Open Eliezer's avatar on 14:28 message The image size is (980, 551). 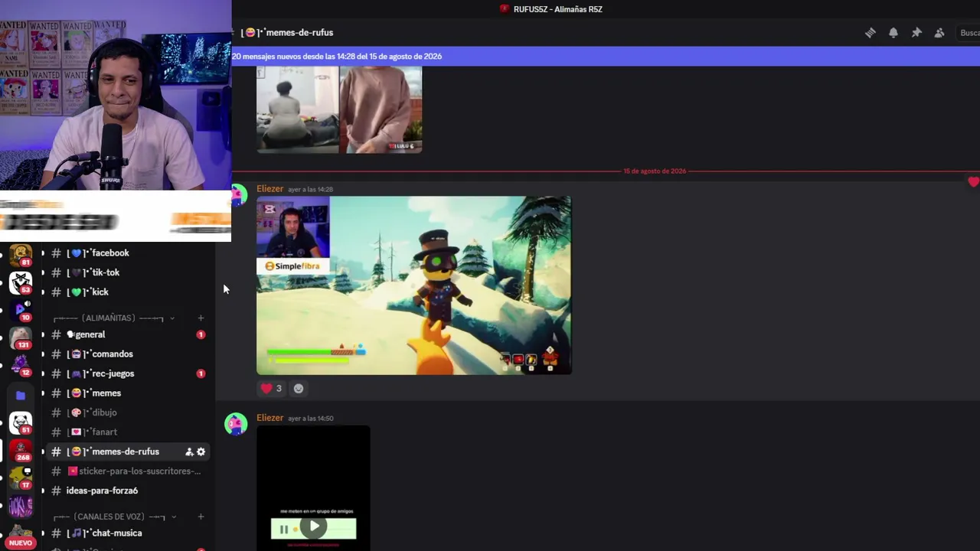coord(237,194)
